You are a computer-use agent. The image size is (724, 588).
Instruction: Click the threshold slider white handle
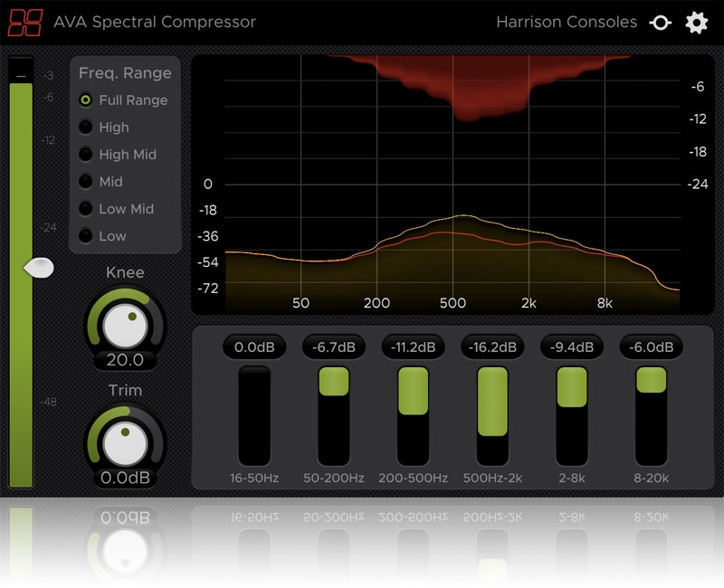pyautogui.click(x=38, y=267)
